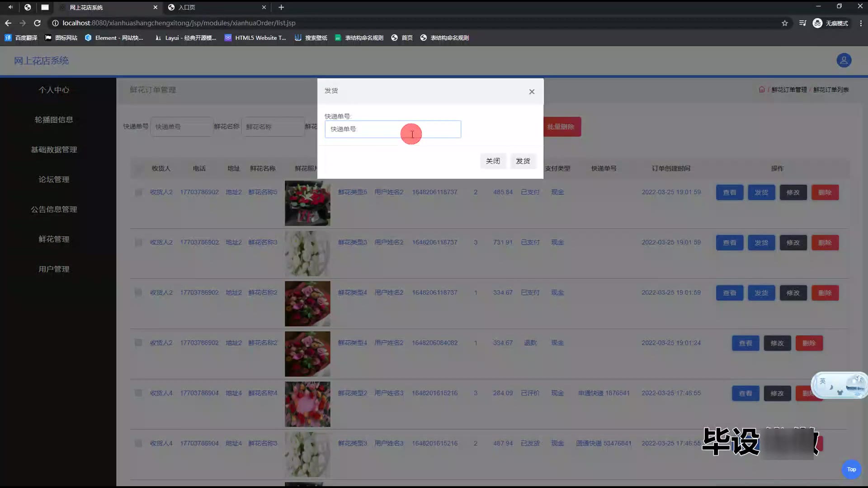Tick the checkbox for 鲜花名称5 row
This screenshot has width=868, height=488.
(x=138, y=192)
